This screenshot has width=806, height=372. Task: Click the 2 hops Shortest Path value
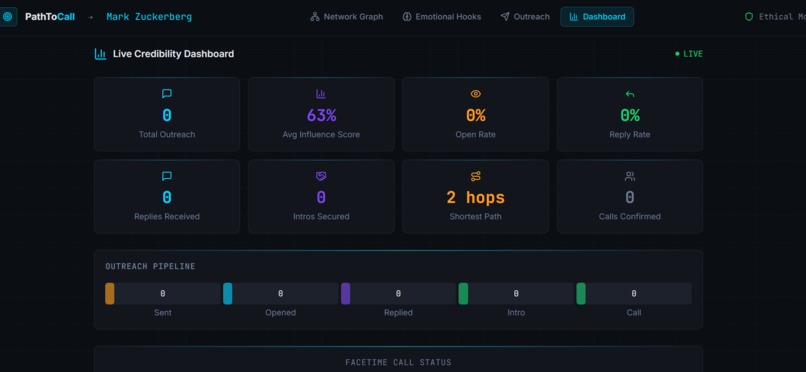[475, 198]
